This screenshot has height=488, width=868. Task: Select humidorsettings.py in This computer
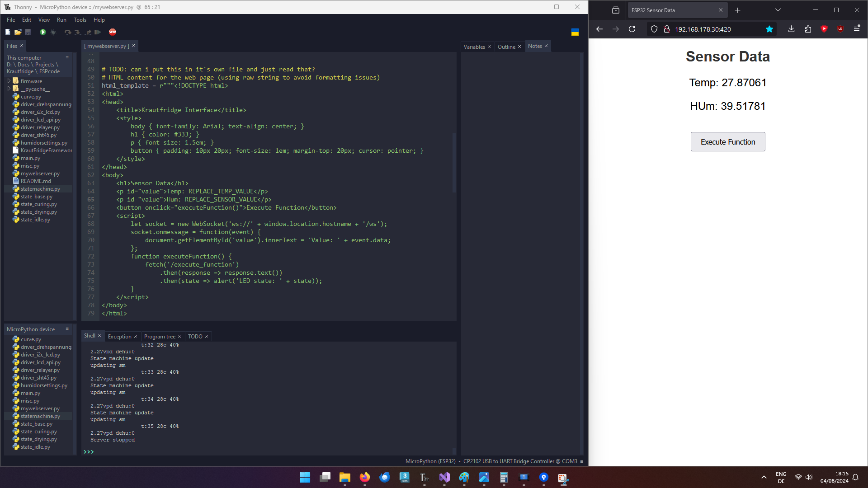[44, 143]
